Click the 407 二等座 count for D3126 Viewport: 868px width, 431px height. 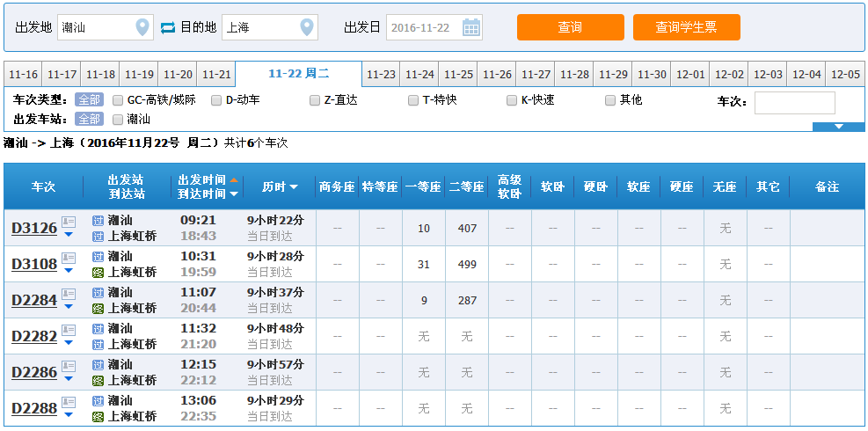click(x=467, y=228)
